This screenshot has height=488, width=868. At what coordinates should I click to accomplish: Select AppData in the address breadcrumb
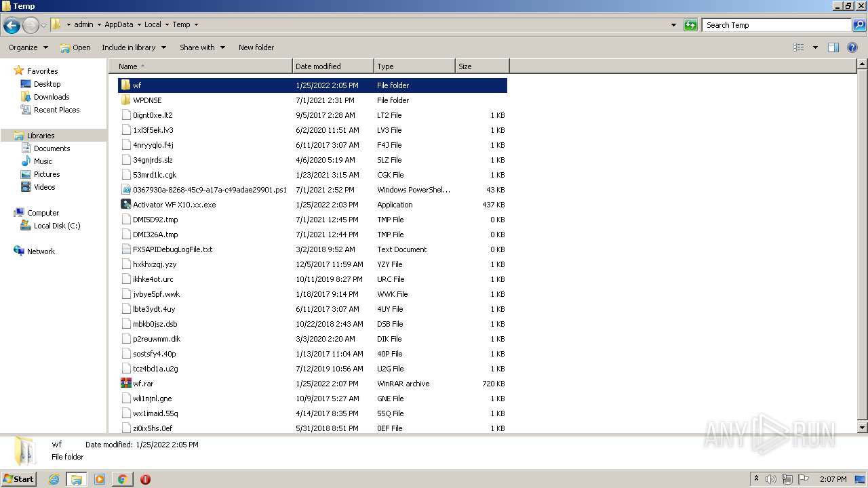(x=119, y=24)
